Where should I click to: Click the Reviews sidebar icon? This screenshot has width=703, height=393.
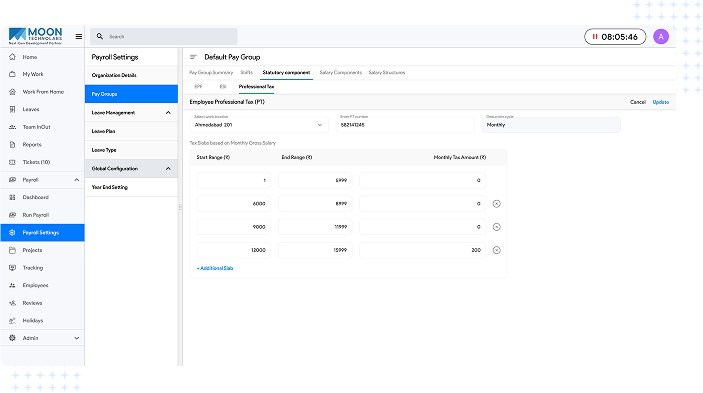13,303
